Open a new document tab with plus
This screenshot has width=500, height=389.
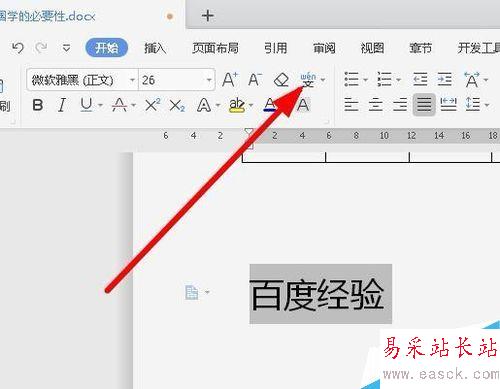[x=208, y=16]
